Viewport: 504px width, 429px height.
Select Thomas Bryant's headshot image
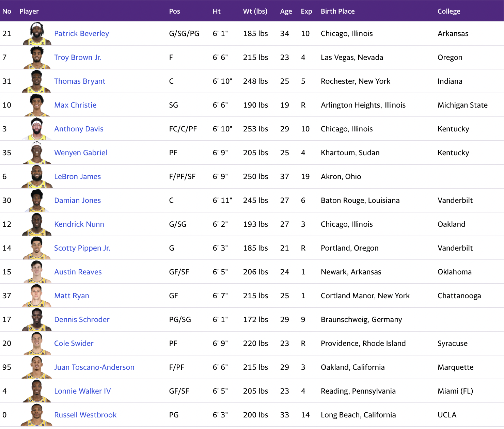[x=37, y=81]
